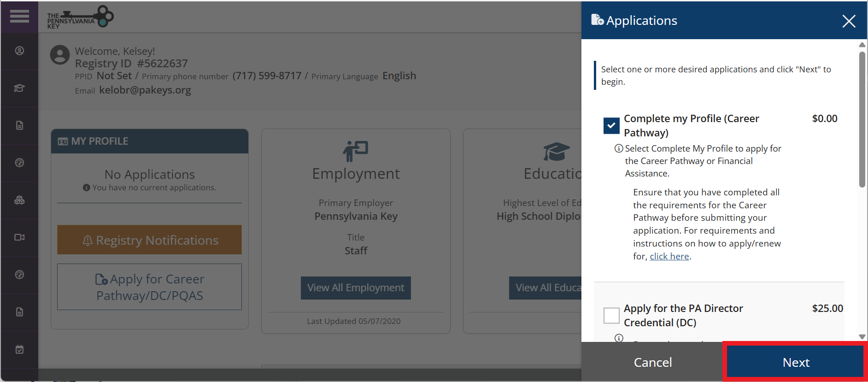Click the Next button
Screen dimensions: 868x382
pos(795,362)
